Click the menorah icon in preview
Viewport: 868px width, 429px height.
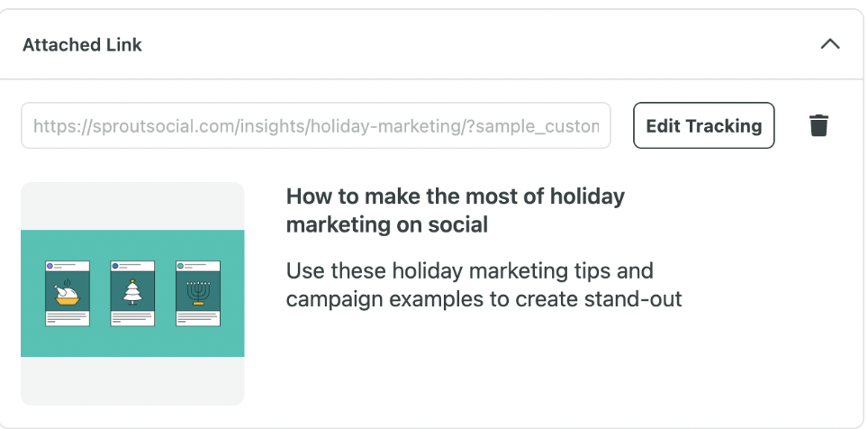(x=197, y=293)
